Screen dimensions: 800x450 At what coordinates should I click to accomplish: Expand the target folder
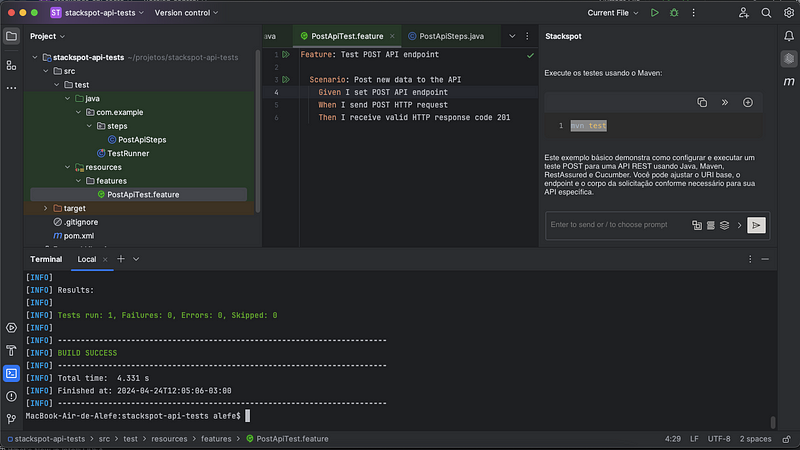[x=46, y=208]
